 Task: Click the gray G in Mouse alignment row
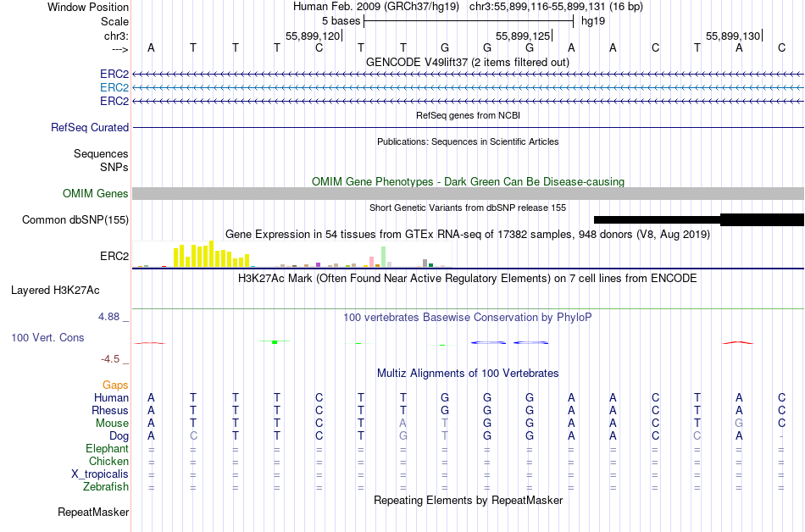[x=739, y=424]
